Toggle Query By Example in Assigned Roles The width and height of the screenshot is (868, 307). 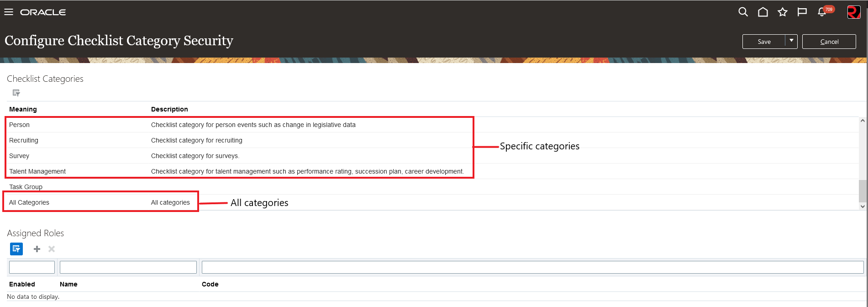tap(16, 249)
